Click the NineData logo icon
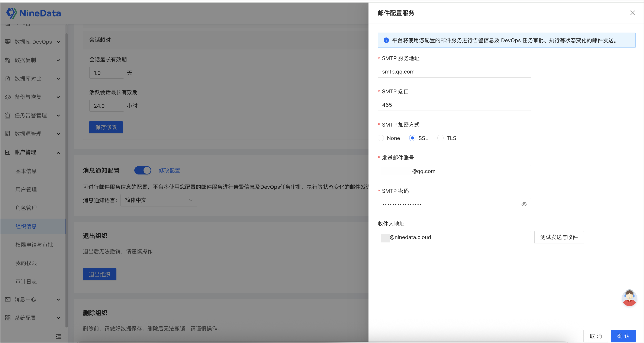The width and height of the screenshot is (644, 343). [12, 13]
